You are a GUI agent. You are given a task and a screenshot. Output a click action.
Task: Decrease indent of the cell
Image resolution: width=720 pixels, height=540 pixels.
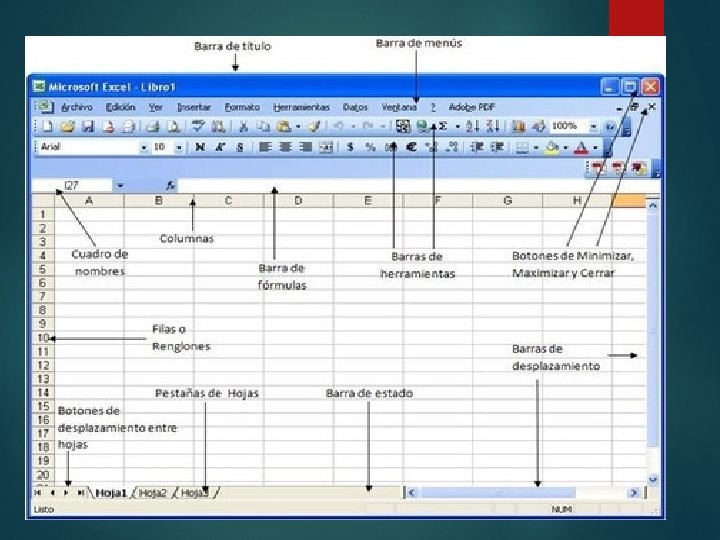pos(477,147)
